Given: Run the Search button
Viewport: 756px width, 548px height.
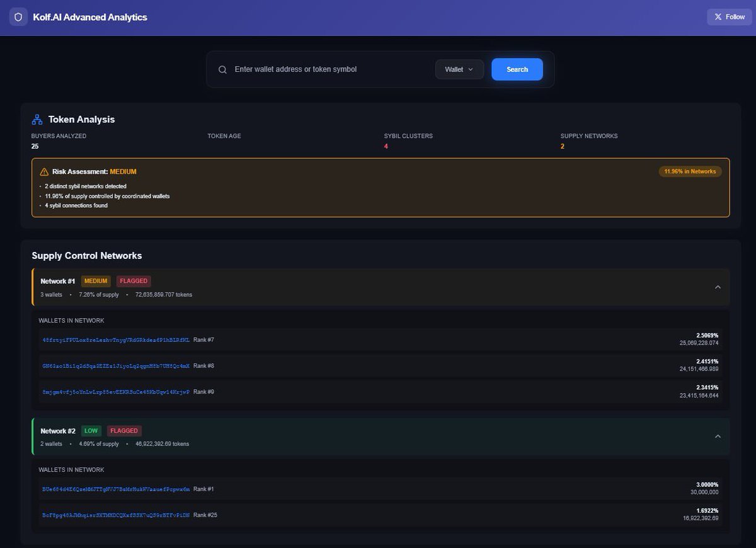Looking at the screenshot, I should click(517, 69).
